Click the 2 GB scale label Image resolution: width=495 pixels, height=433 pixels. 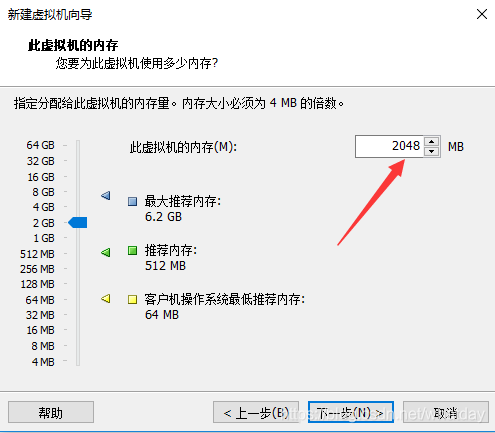(x=43, y=223)
